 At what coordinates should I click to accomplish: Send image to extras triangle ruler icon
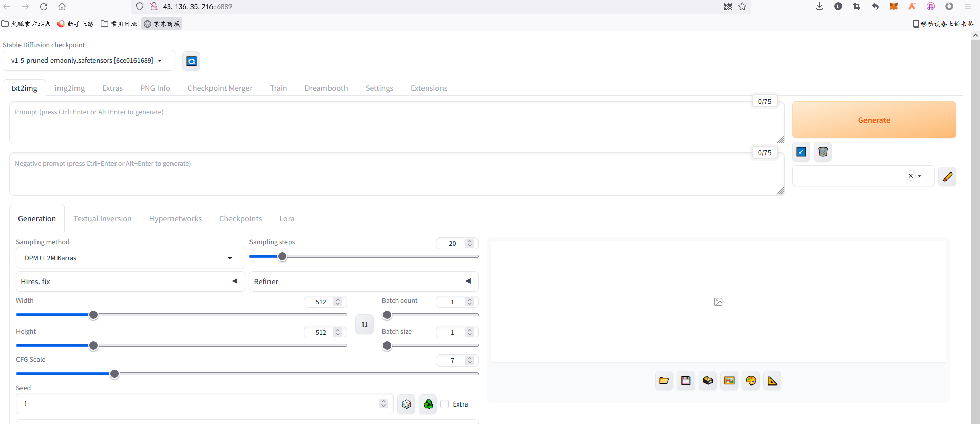[x=773, y=381]
